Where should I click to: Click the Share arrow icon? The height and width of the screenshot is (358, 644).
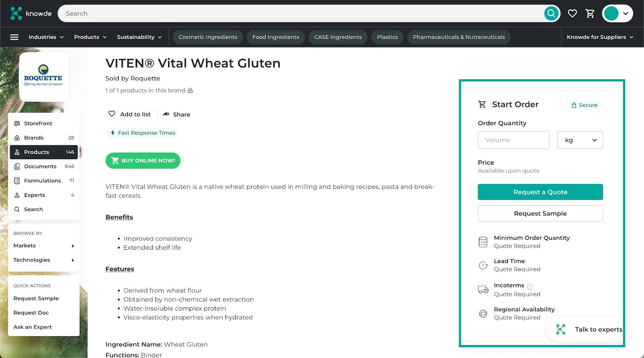point(166,114)
